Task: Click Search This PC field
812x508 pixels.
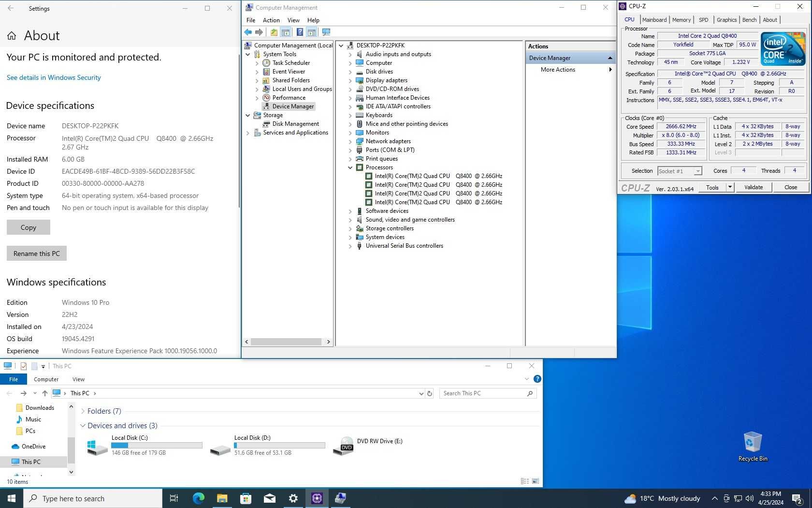Action: pyautogui.click(x=487, y=393)
